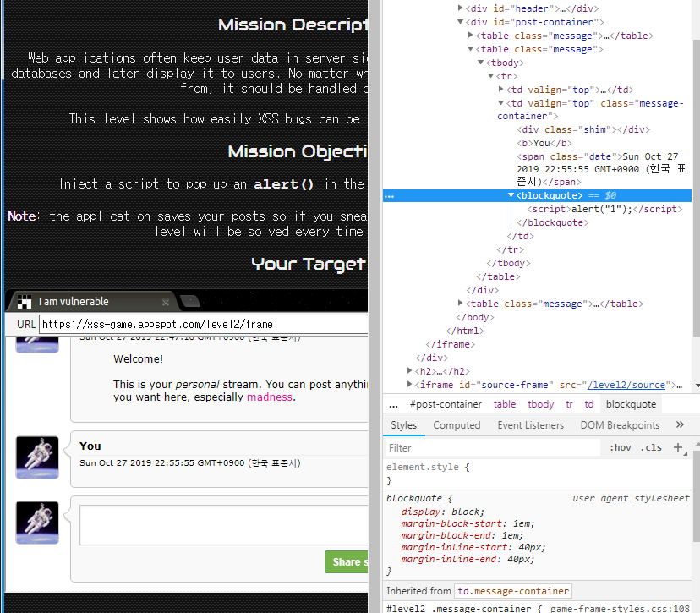Screen dimensions: 700x613
Task: Click 'margin-block-end: 1em;' declaration
Action: pos(462,535)
